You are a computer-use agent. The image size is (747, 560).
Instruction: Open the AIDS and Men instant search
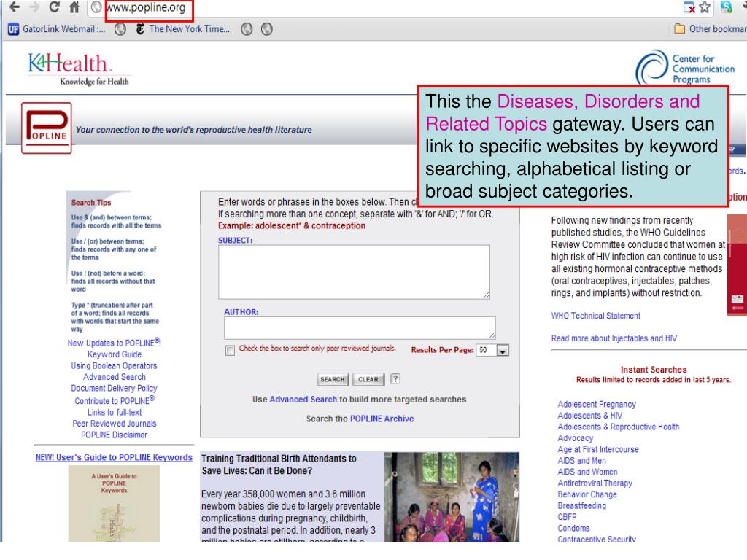click(x=581, y=461)
